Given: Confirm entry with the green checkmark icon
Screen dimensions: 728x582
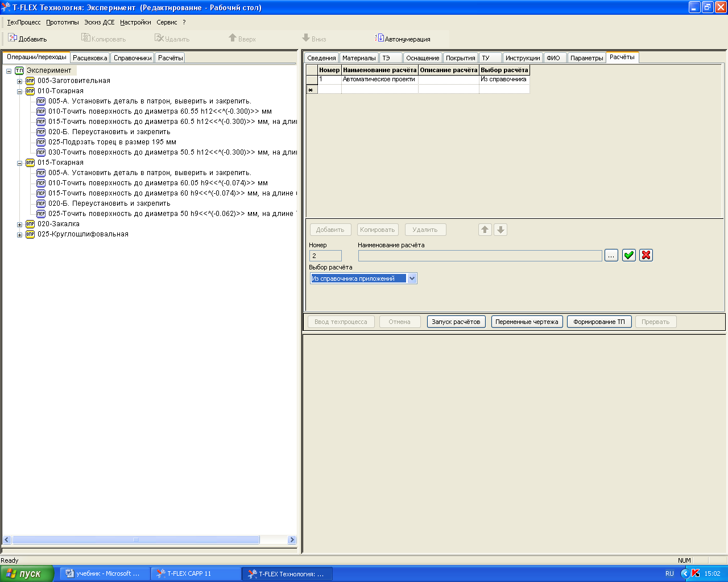Looking at the screenshot, I should (628, 255).
